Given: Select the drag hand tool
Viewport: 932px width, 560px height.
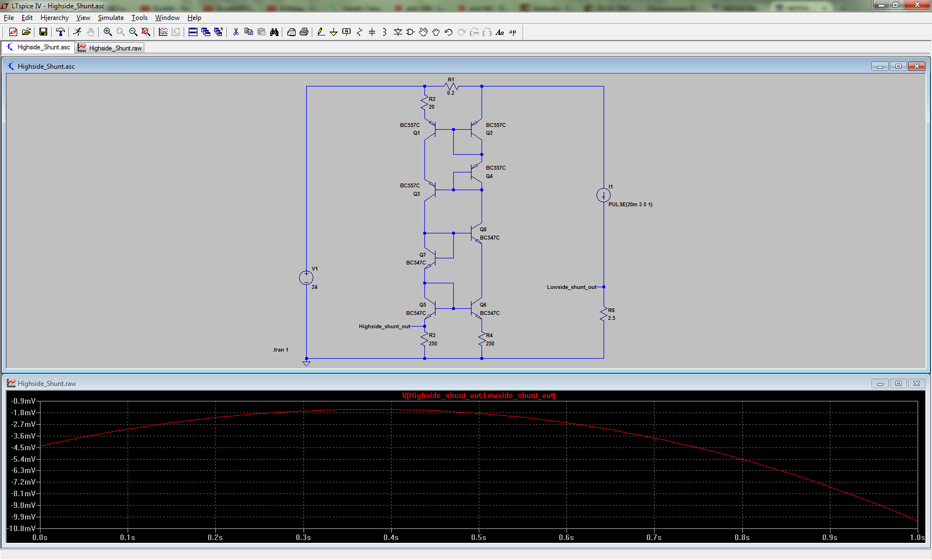Looking at the screenshot, I should [436, 32].
